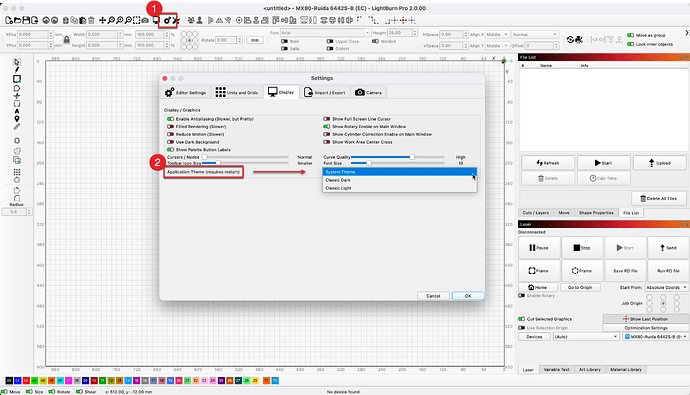Select the Circular Array tool
690x395 pixels.
coord(17,179)
